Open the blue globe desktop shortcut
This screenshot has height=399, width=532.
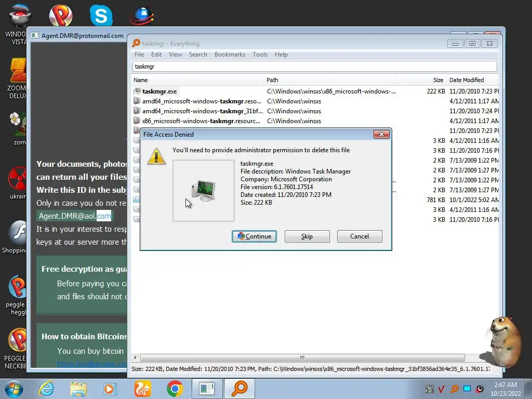(x=142, y=15)
